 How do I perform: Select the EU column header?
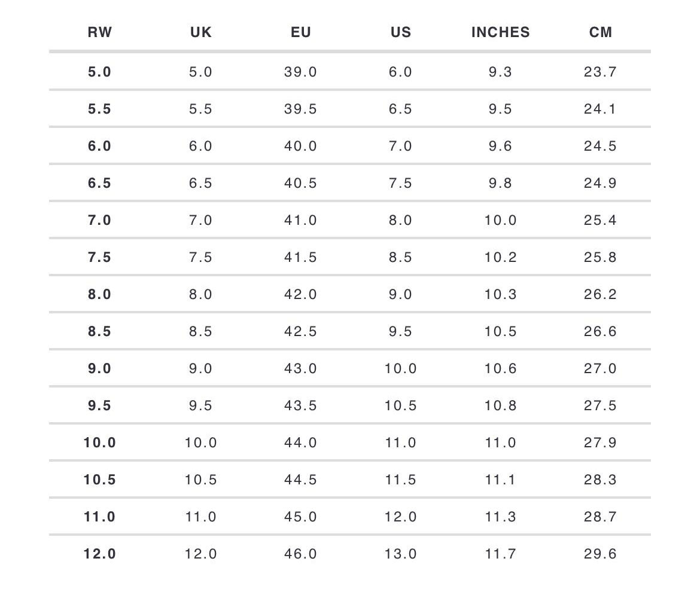click(x=301, y=32)
